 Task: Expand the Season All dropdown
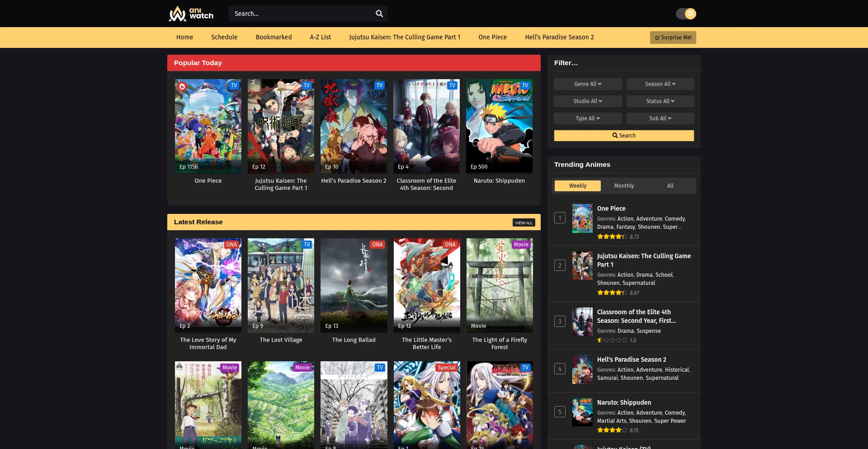(x=660, y=84)
